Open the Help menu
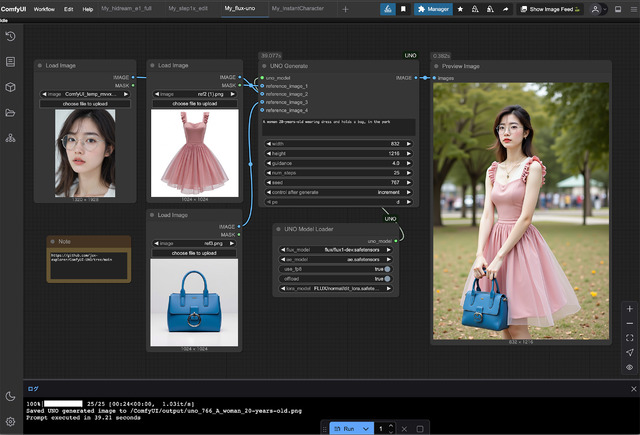The image size is (640, 435). 88,9
